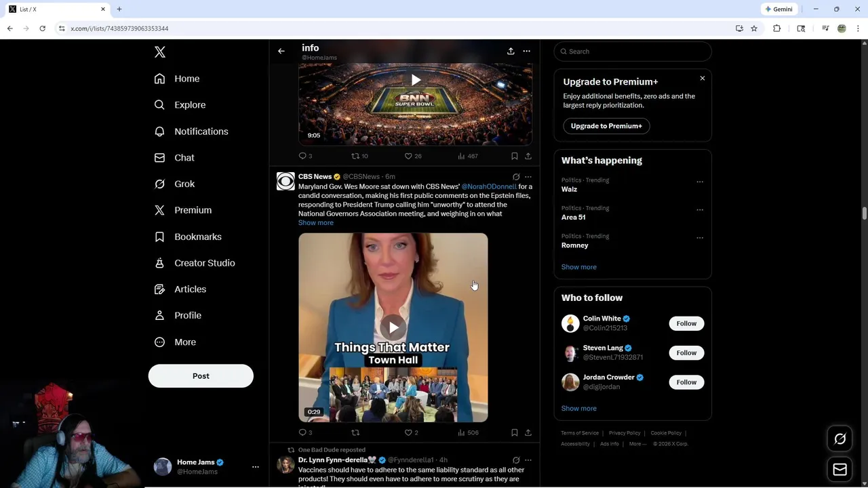This screenshot has height=488, width=868.
Task: Play the BNN Super Bowl video
Action: click(415, 80)
